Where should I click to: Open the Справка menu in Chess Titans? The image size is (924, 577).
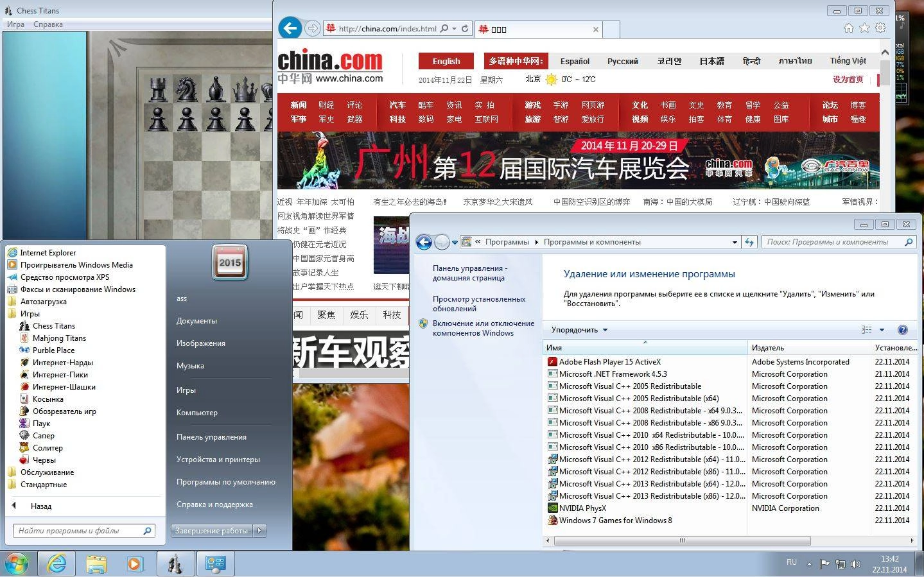48,24
